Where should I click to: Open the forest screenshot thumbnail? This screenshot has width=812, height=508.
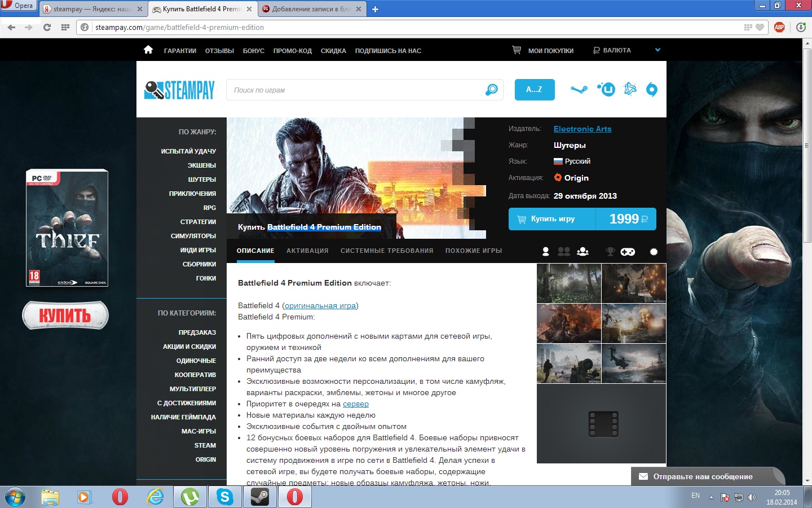569,283
